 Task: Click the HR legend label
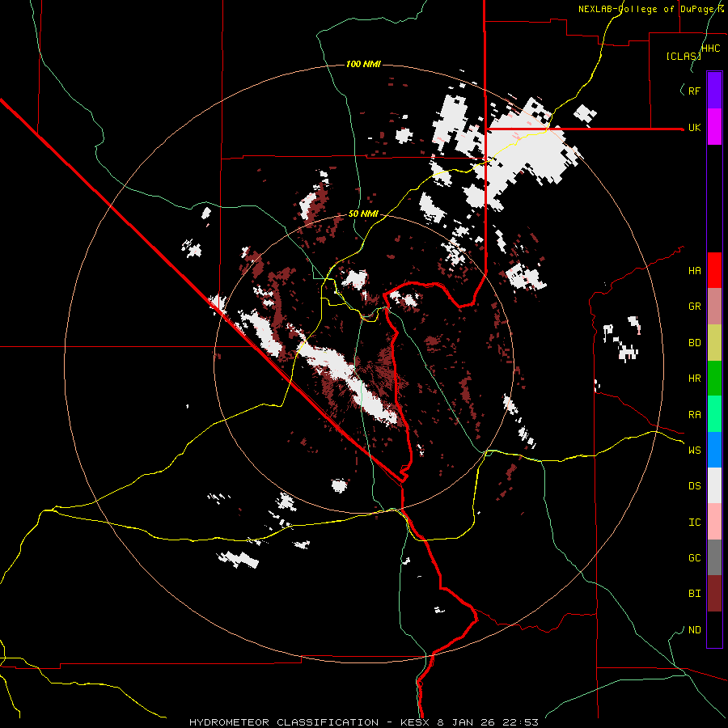point(694,379)
